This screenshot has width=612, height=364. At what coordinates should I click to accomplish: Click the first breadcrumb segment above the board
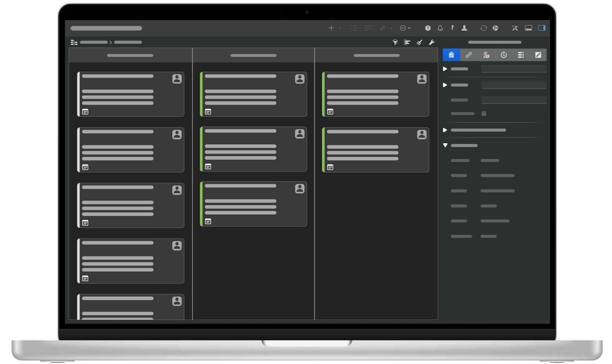[x=94, y=42]
